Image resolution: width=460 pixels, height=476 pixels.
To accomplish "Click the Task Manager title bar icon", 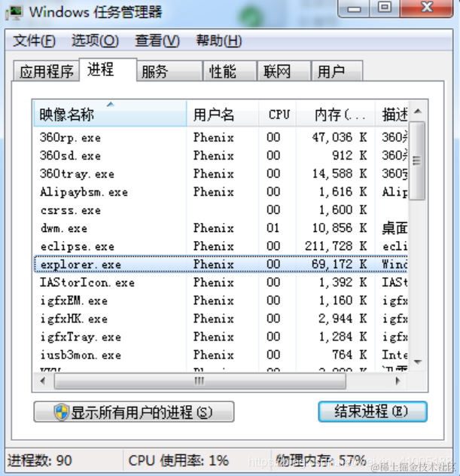I will [14, 13].
